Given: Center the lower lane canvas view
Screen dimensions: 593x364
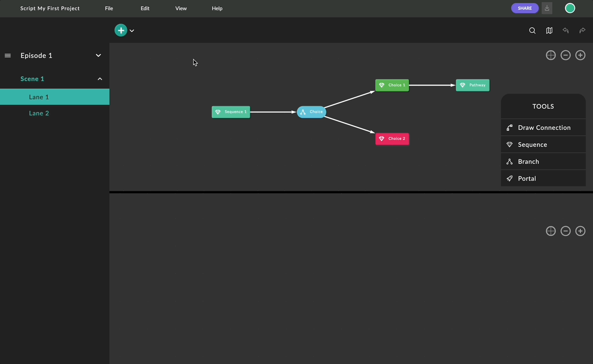Looking at the screenshot, I should tap(551, 231).
